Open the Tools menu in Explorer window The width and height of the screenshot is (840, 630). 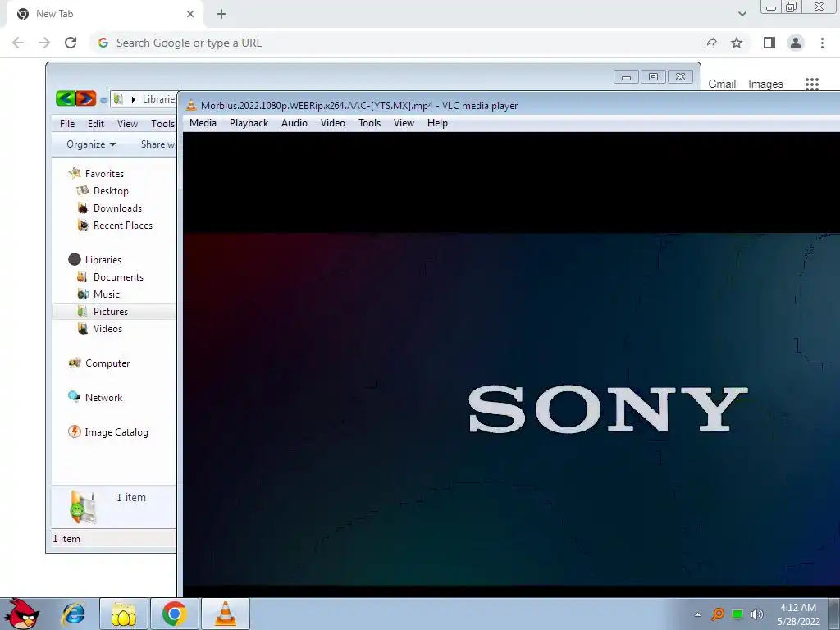click(163, 124)
